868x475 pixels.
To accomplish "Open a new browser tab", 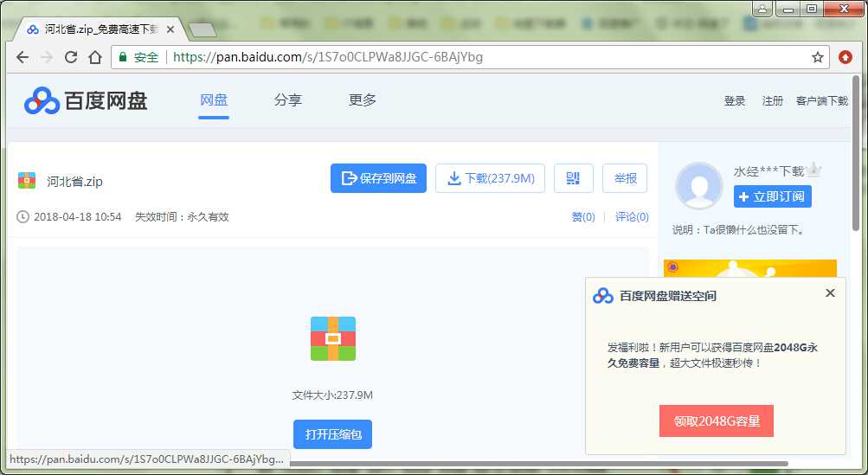I will tap(202, 29).
